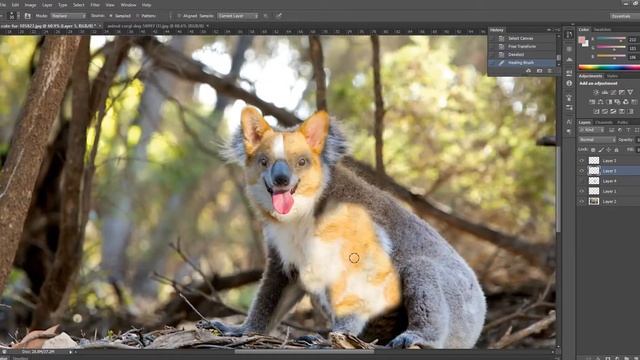Select the bottom photo layer thumbnail
This screenshot has height=360, width=640.
click(x=594, y=201)
